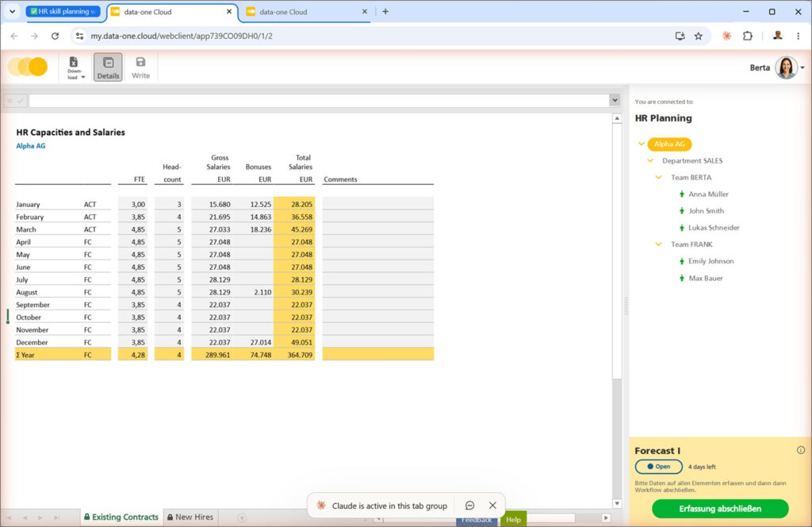Switch to the Existing Contracts sheet tab
Screen dimensions: 812x527
pos(121,517)
